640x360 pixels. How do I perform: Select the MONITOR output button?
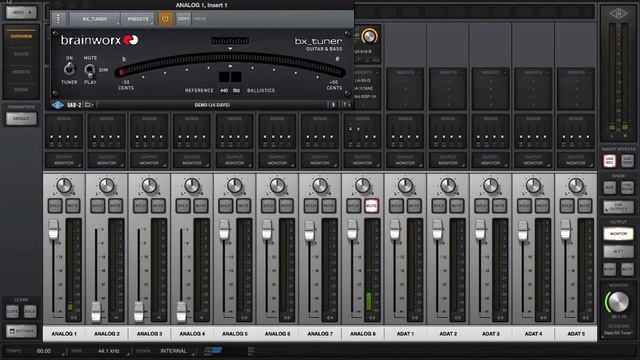pyautogui.click(x=618, y=234)
